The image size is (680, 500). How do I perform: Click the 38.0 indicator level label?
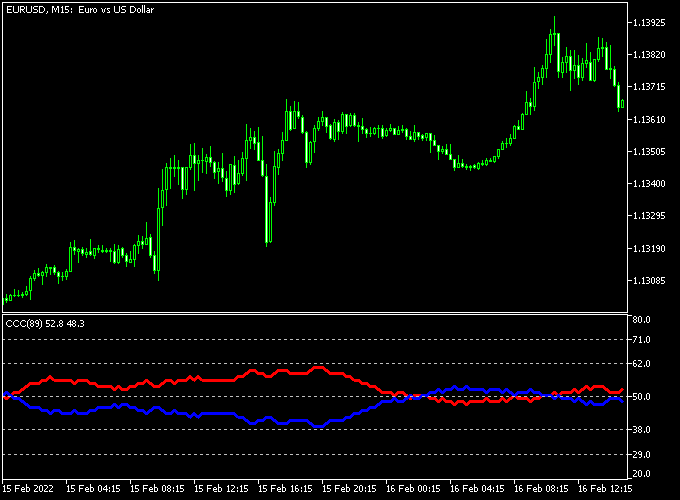pyautogui.click(x=641, y=429)
